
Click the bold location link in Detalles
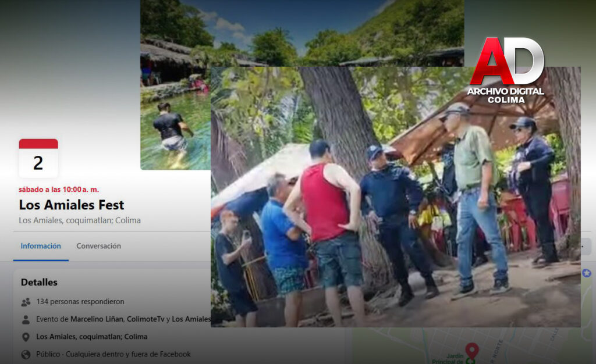coord(91,337)
